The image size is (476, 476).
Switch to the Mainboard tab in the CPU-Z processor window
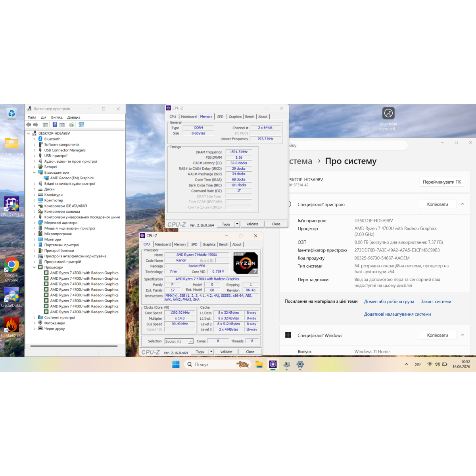click(163, 244)
